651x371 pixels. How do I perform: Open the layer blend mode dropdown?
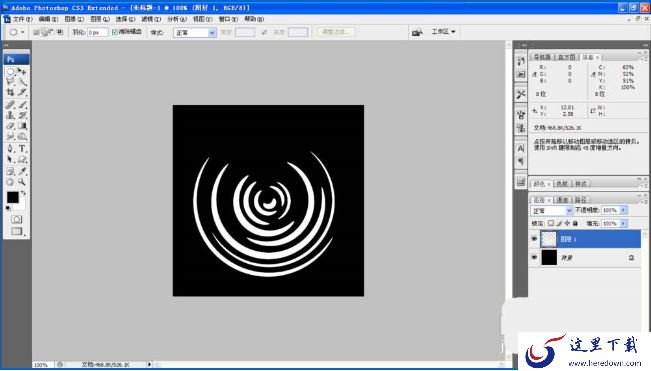click(x=552, y=211)
